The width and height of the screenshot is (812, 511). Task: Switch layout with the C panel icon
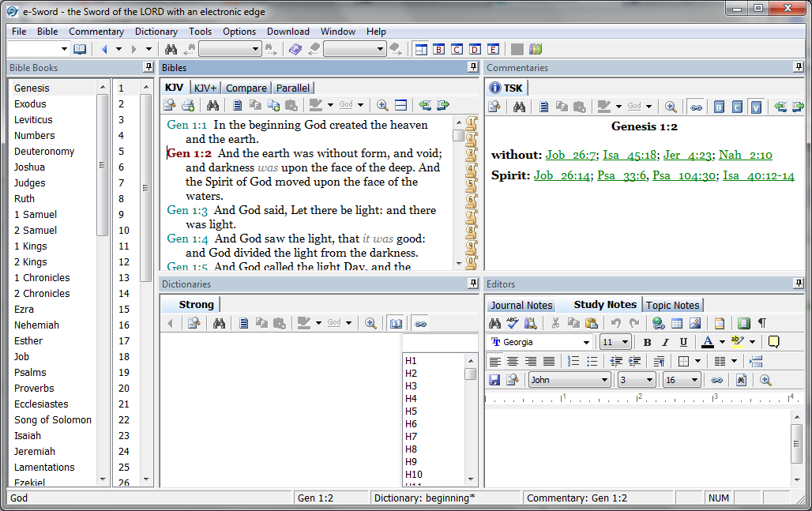click(x=457, y=49)
